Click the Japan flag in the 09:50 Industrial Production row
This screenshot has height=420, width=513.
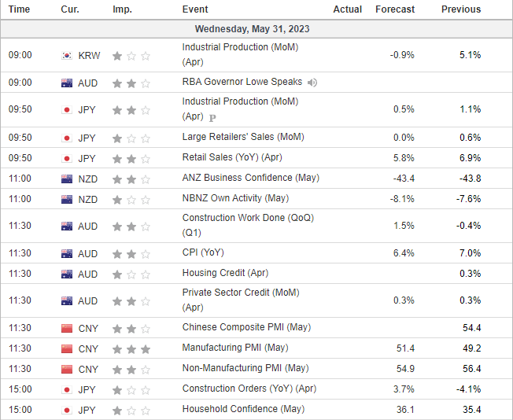coord(67,110)
